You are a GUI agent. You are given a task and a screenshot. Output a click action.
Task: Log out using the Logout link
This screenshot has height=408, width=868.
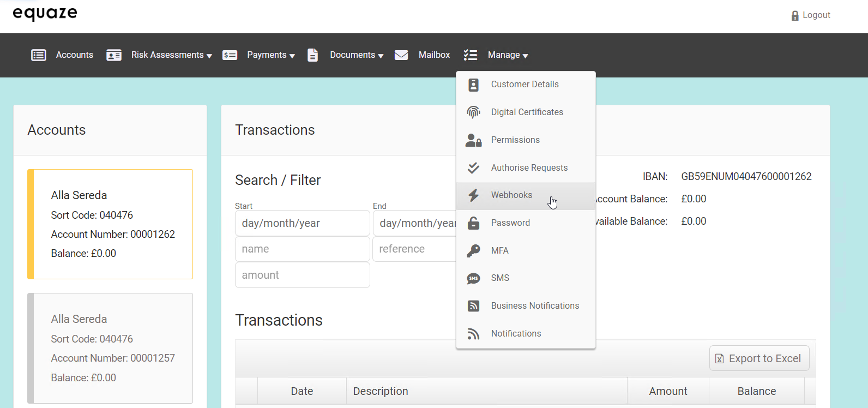(x=811, y=15)
